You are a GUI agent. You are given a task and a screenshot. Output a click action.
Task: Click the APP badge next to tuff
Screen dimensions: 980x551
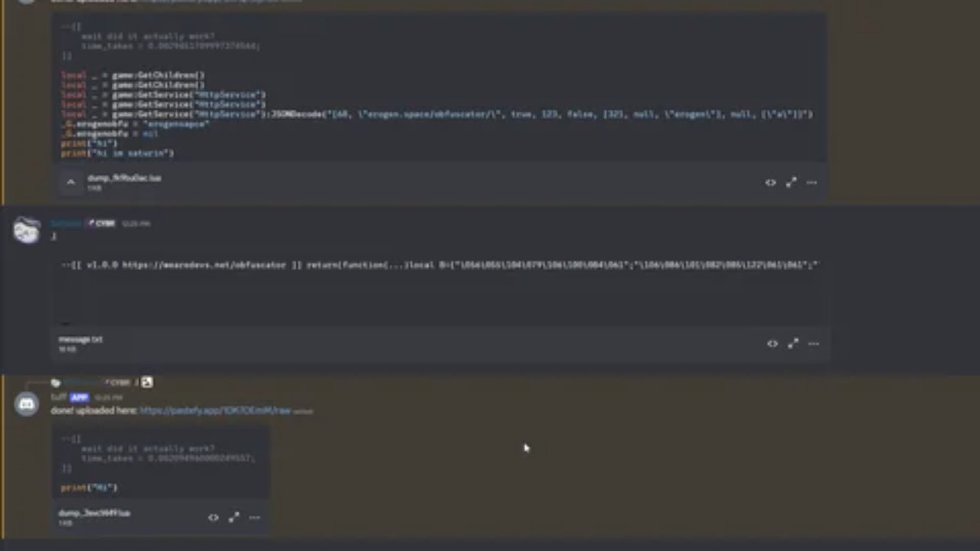(x=79, y=397)
